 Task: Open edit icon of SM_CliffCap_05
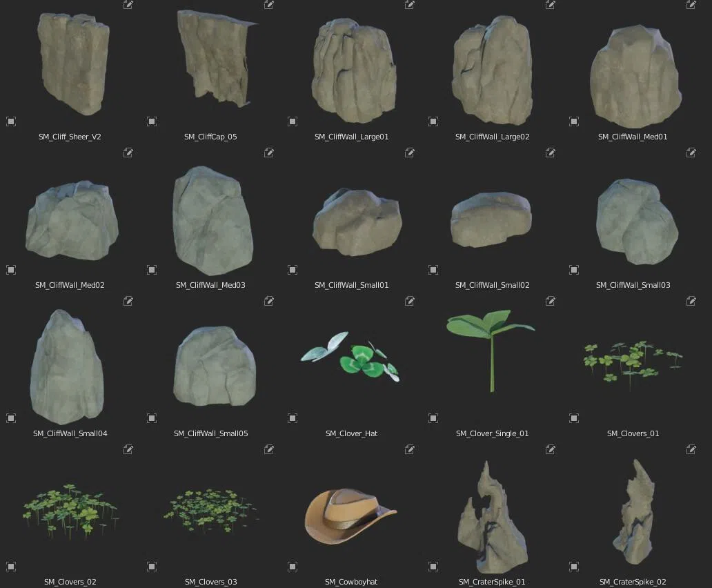[x=269, y=5]
